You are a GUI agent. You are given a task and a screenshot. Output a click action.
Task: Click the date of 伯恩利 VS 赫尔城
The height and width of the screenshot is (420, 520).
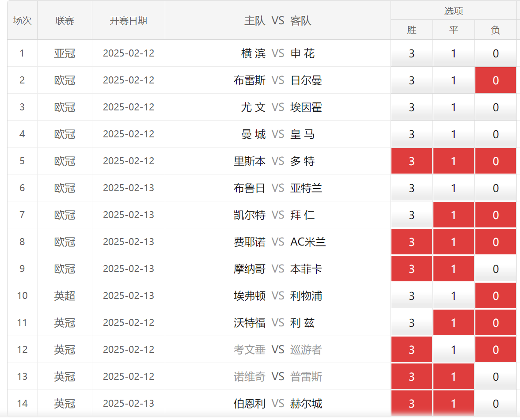(x=129, y=403)
